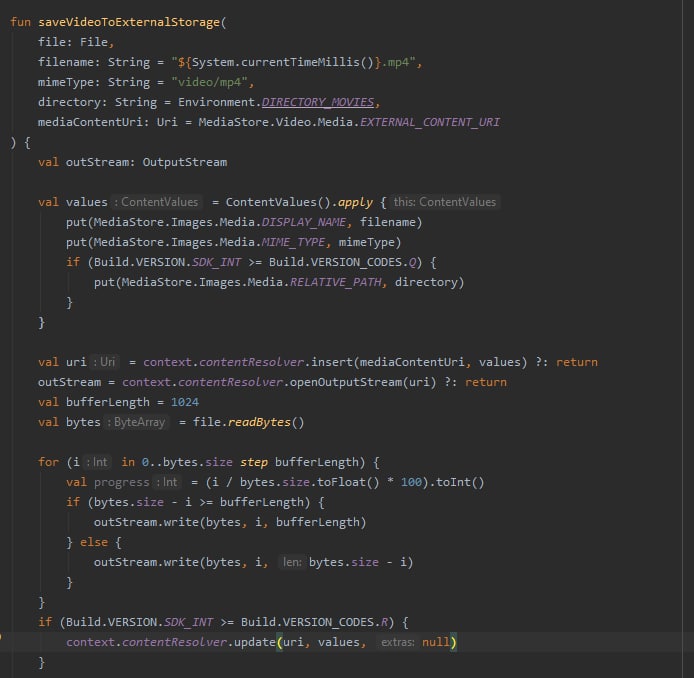Click the 1024 numeric literal
Viewport: 694px width, 678px height.
pos(185,402)
